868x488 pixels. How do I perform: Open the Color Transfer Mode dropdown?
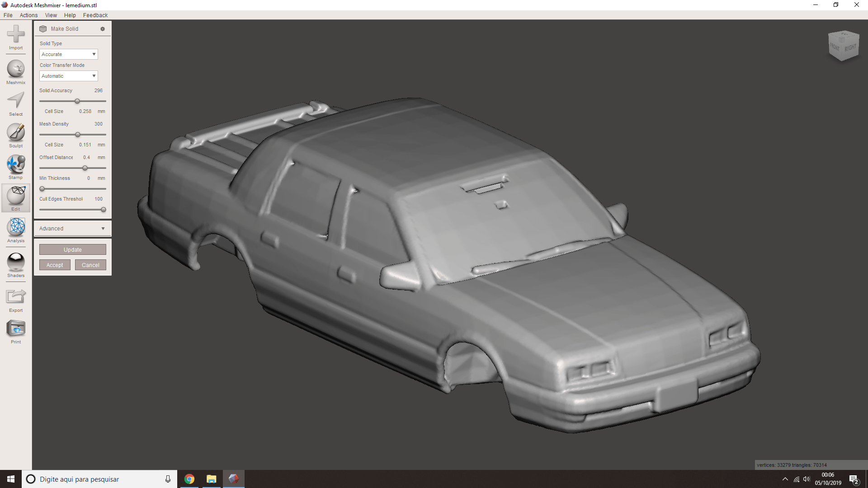69,76
